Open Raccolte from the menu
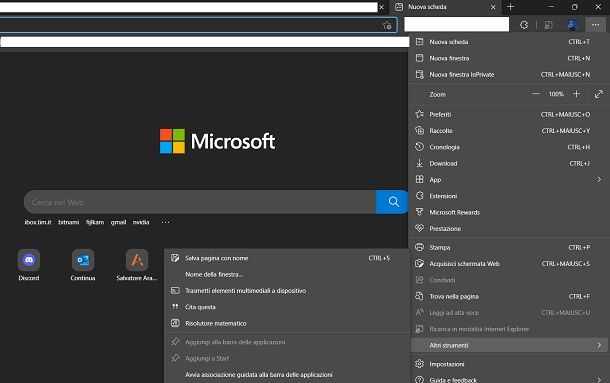This screenshot has width=610, height=383. (x=508, y=131)
